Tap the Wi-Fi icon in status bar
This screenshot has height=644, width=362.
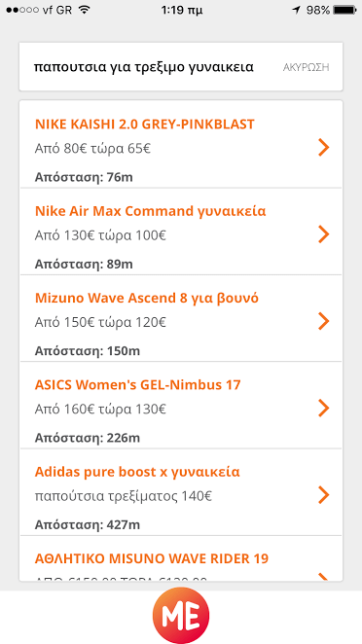click(85, 10)
